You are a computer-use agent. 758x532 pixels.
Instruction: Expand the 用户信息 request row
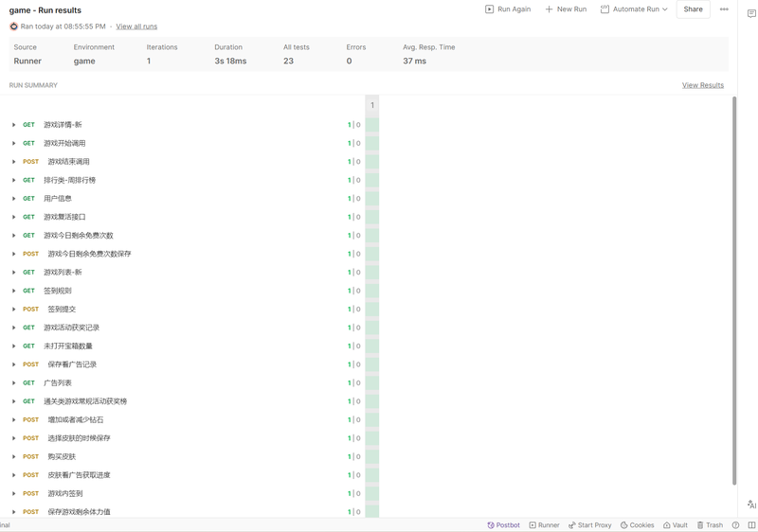tap(13, 199)
